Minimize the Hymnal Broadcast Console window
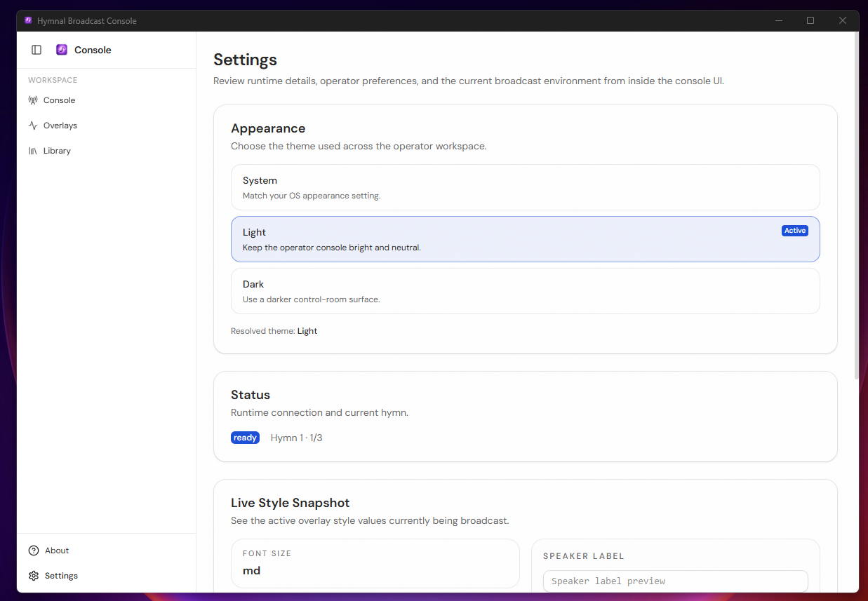The height and width of the screenshot is (601, 868). coord(779,21)
